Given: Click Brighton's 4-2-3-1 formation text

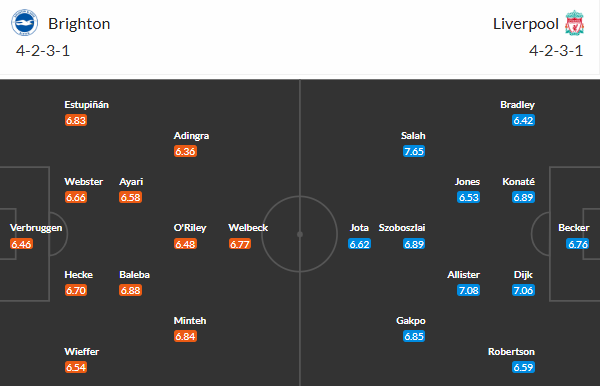Looking at the screenshot, I should [43, 51].
